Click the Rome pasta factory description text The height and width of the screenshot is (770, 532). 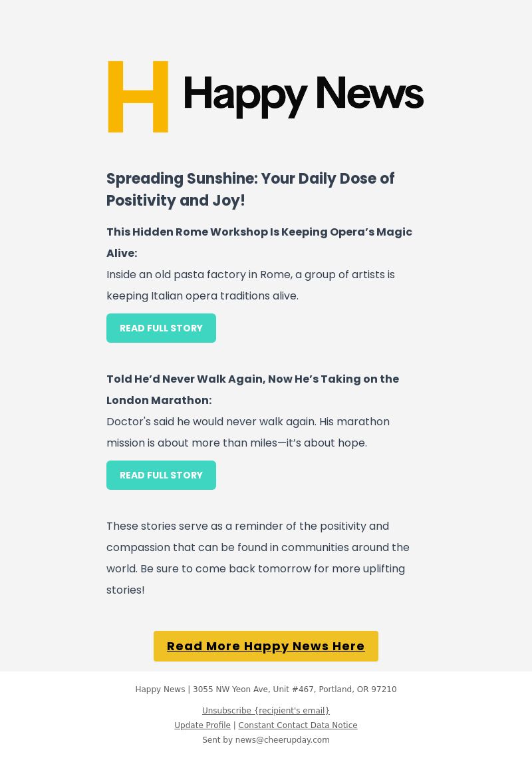[250, 285]
